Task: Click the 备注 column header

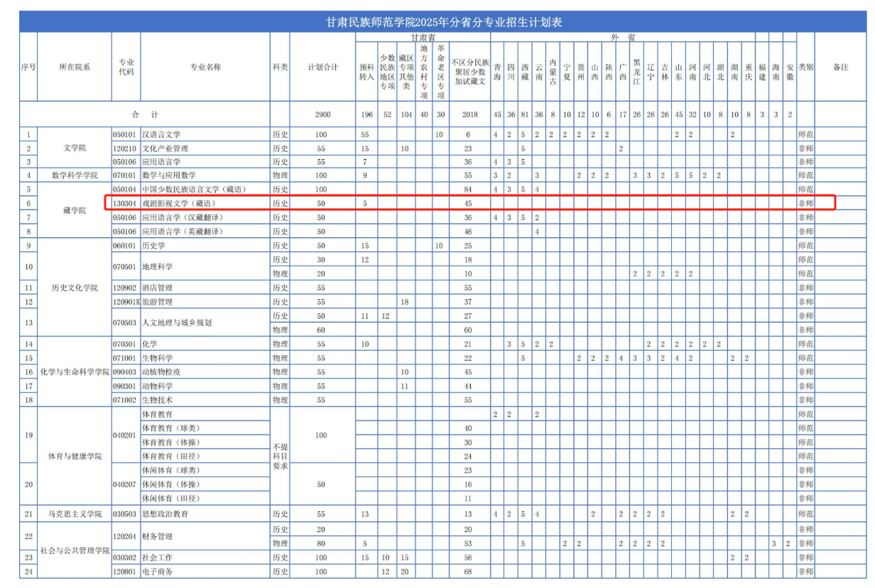Action: point(841,67)
